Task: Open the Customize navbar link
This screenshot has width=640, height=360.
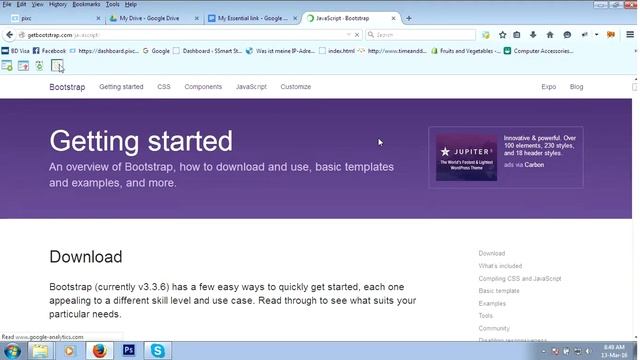Action: coord(296,87)
